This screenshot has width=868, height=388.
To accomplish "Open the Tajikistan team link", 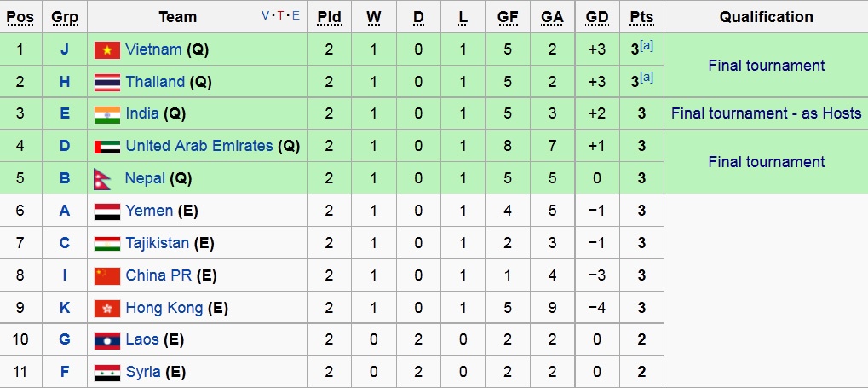I will tap(157, 243).
